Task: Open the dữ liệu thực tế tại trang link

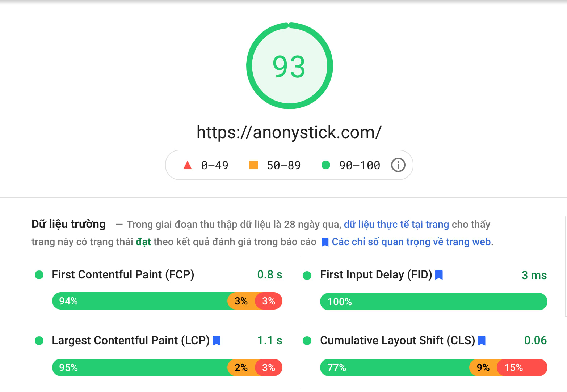Action: (x=396, y=225)
